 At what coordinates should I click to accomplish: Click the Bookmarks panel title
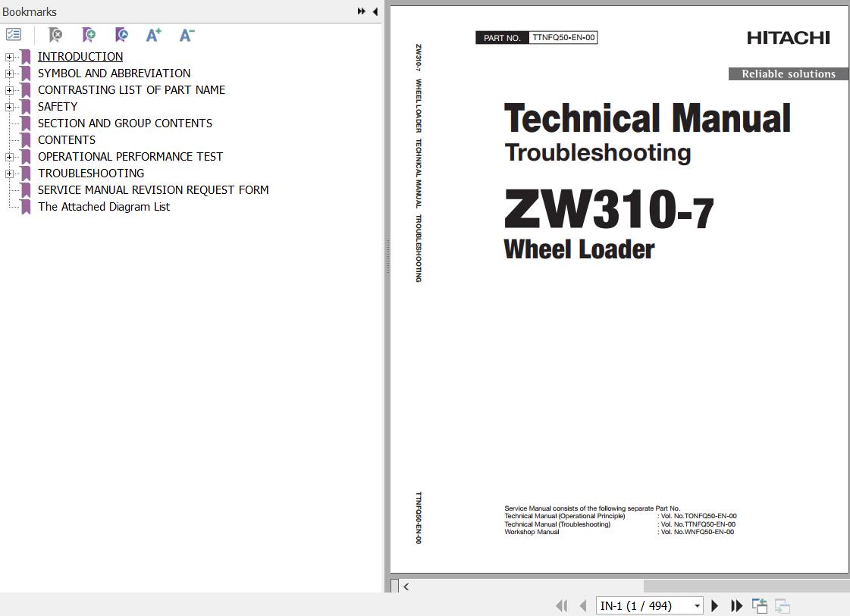[x=30, y=11]
